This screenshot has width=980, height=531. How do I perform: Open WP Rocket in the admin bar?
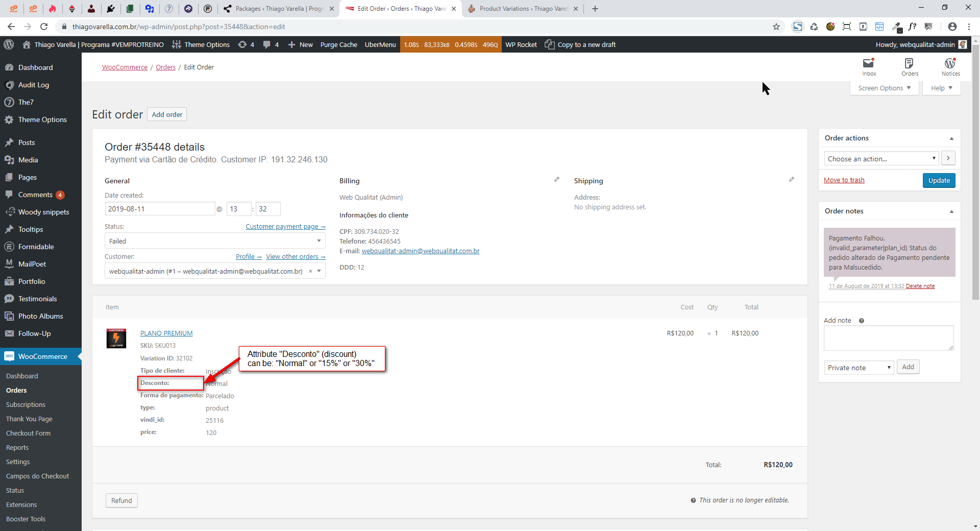click(521, 44)
